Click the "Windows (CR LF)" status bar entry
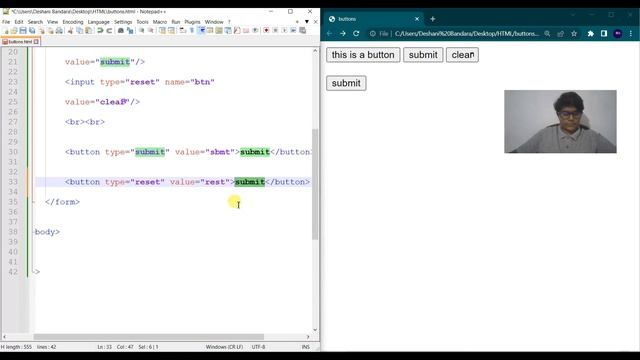Viewport: 640px width, 360px height. pos(224,347)
